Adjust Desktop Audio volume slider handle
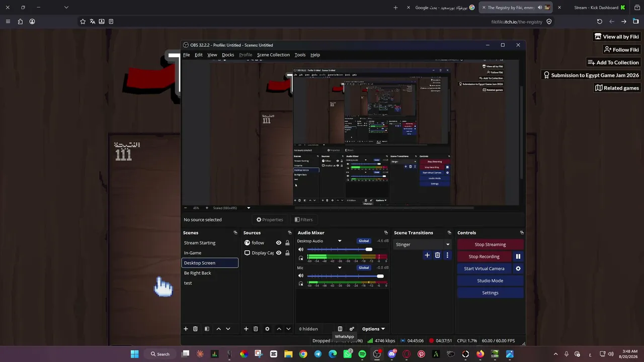The height and width of the screenshot is (362, 644). [369, 249]
